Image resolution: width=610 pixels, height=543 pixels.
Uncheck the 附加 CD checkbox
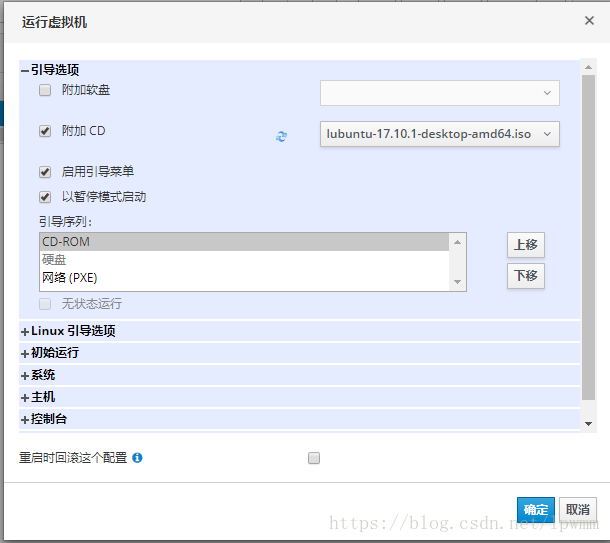click(45, 131)
